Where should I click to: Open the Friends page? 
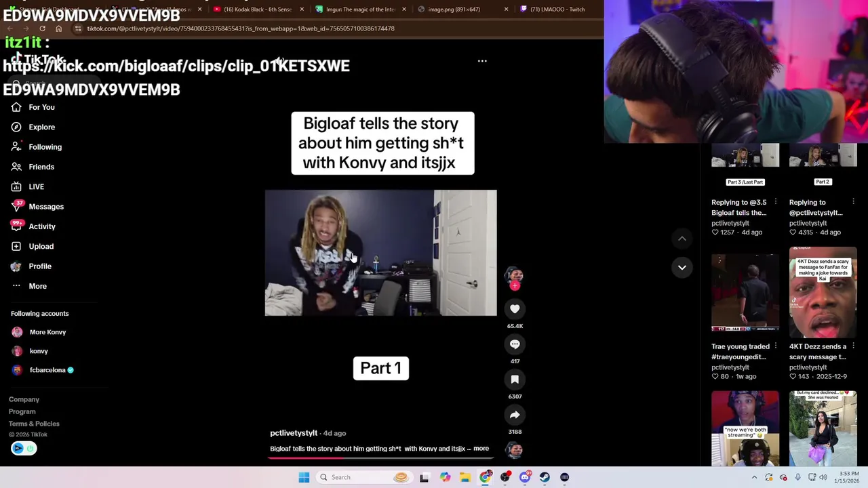[33, 167]
